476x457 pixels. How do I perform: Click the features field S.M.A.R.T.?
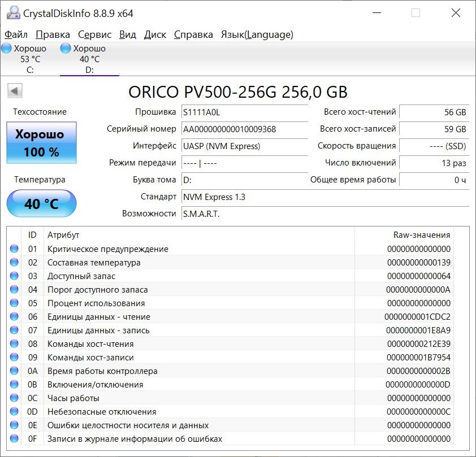click(x=326, y=214)
